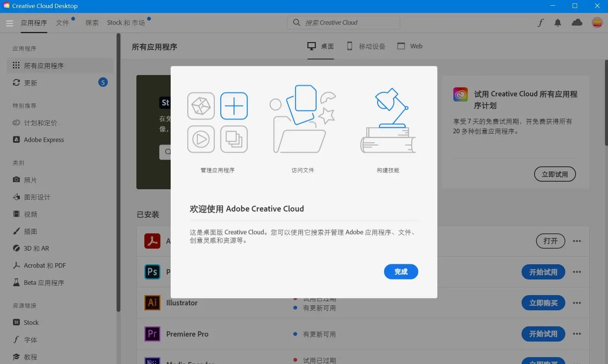Select 所有应用程序 in the sidebar
Image resolution: width=608 pixels, height=364 pixels.
(x=60, y=65)
